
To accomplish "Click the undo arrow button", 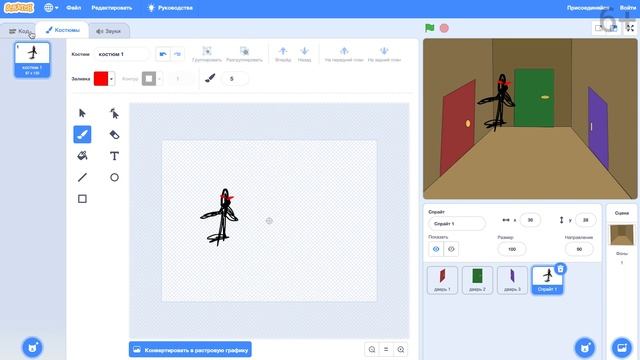I will (x=163, y=54).
